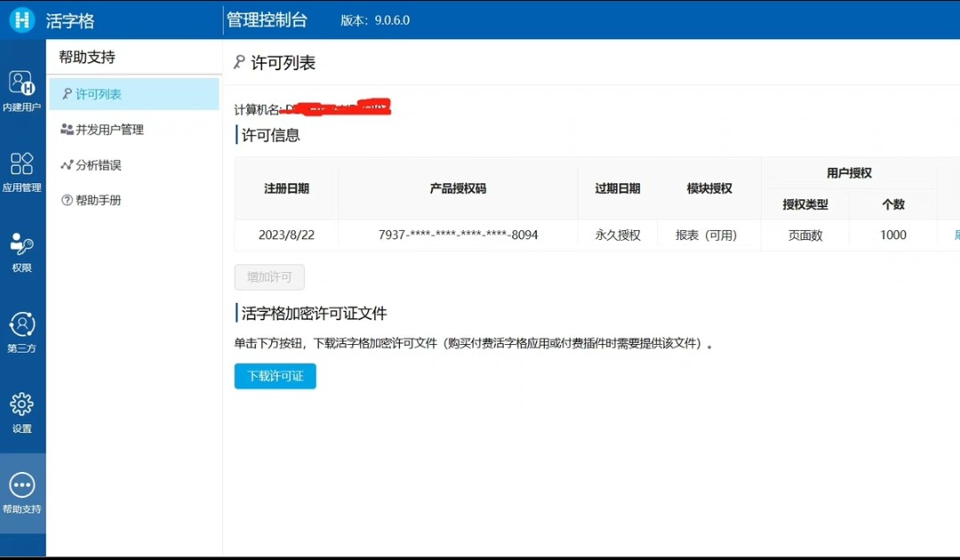Viewport: 960px width, 560px height.
Task: Open the 权限 sidebar section
Action: [x=22, y=252]
